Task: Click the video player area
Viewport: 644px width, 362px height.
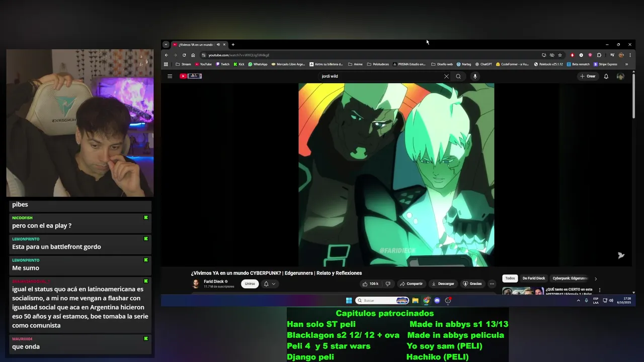Action: click(x=396, y=174)
